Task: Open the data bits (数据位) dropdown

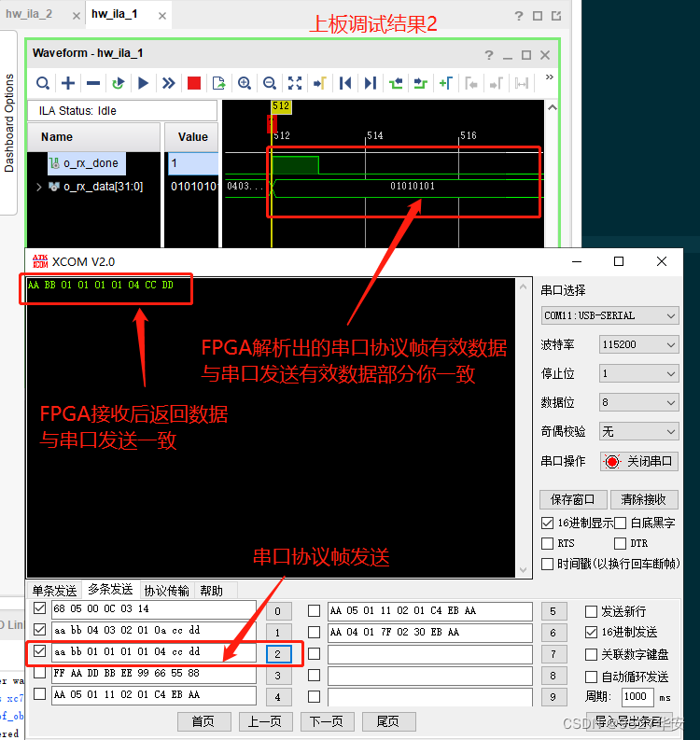Action: click(x=638, y=402)
